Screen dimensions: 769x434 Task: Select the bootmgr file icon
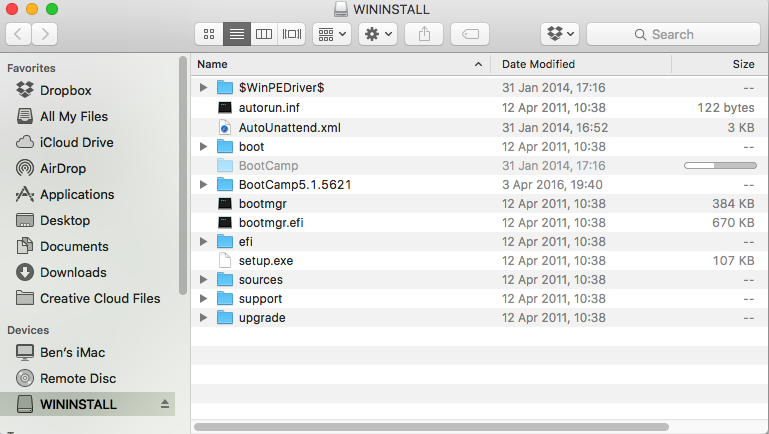coord(225,204)
